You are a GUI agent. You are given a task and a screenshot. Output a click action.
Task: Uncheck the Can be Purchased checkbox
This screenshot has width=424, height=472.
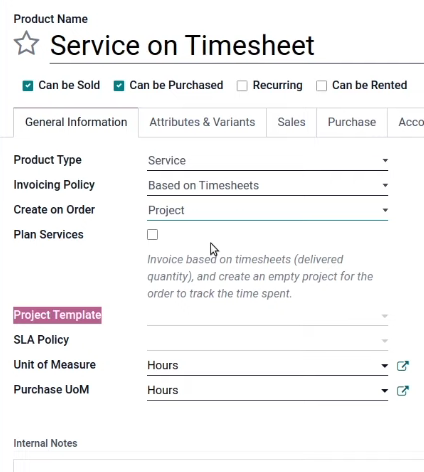coord(119,86)
